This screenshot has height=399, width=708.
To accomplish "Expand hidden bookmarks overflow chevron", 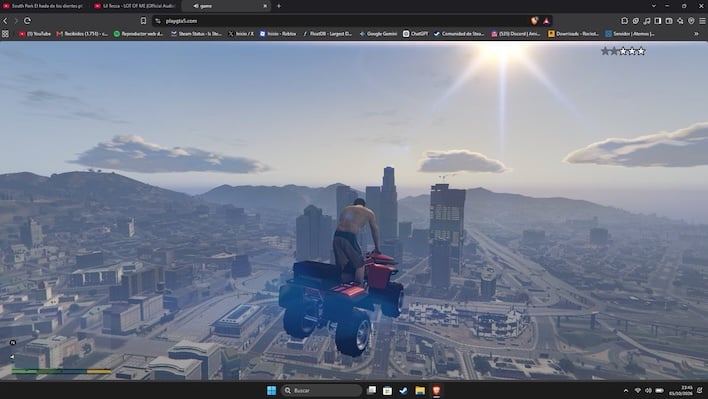I will 696,34.
